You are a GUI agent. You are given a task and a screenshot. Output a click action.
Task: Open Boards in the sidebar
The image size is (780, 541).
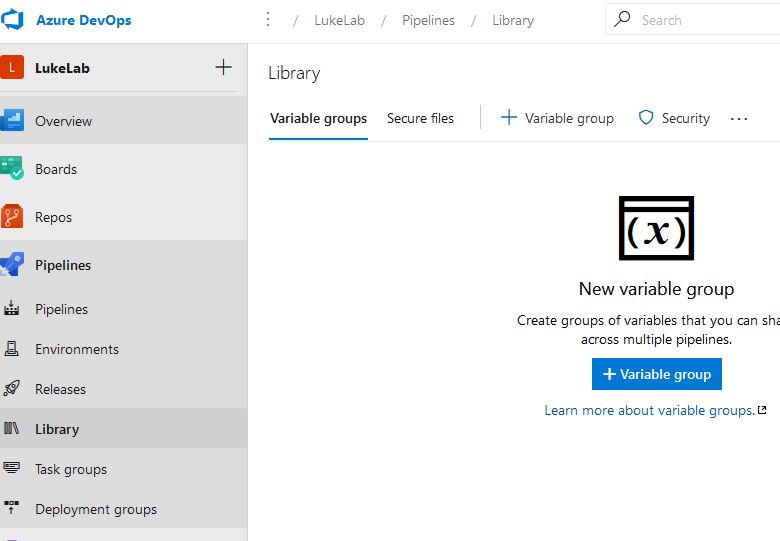(56, 169)
